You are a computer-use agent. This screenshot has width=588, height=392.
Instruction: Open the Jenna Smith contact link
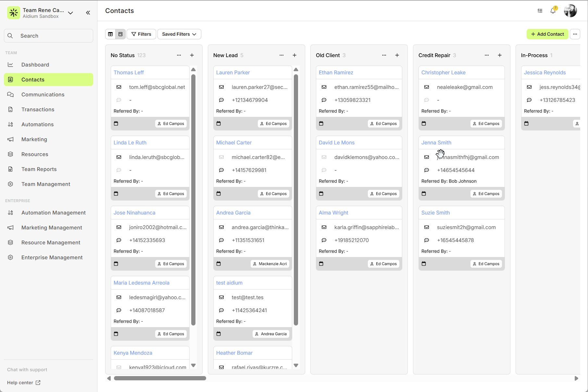tap(436, 142)
